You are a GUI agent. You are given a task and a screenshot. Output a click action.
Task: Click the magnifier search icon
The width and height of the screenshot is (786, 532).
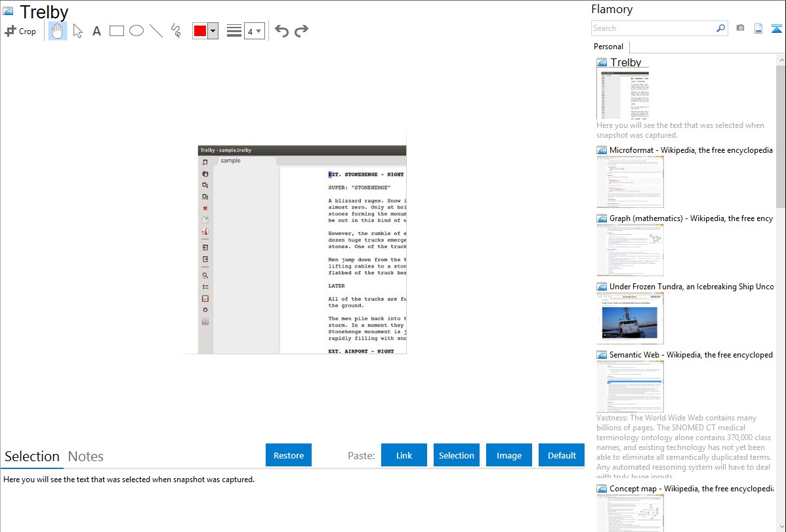coord(721,28)
